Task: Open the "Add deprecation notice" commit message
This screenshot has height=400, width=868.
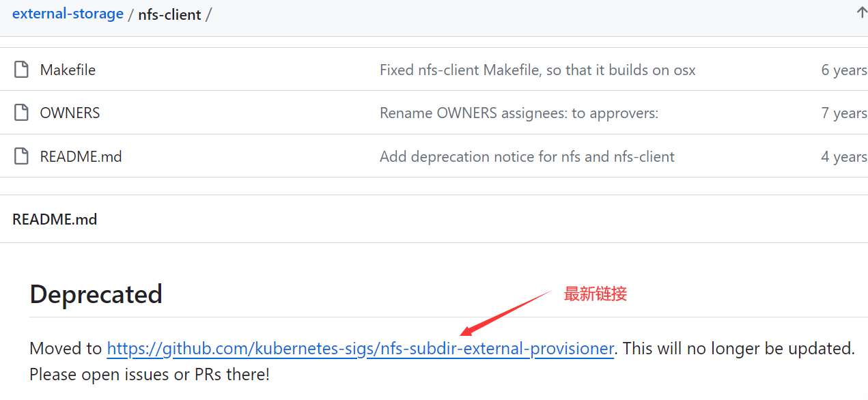Action: point(527,156)
